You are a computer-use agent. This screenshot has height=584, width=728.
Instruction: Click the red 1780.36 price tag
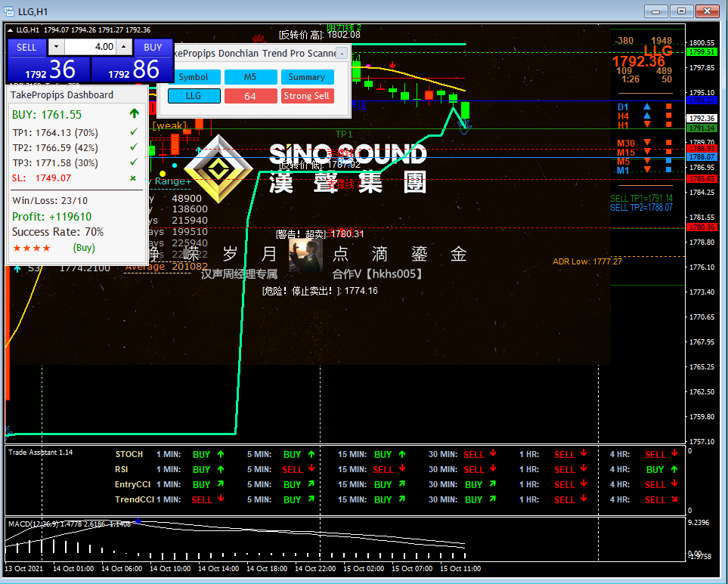coord(702,227)
